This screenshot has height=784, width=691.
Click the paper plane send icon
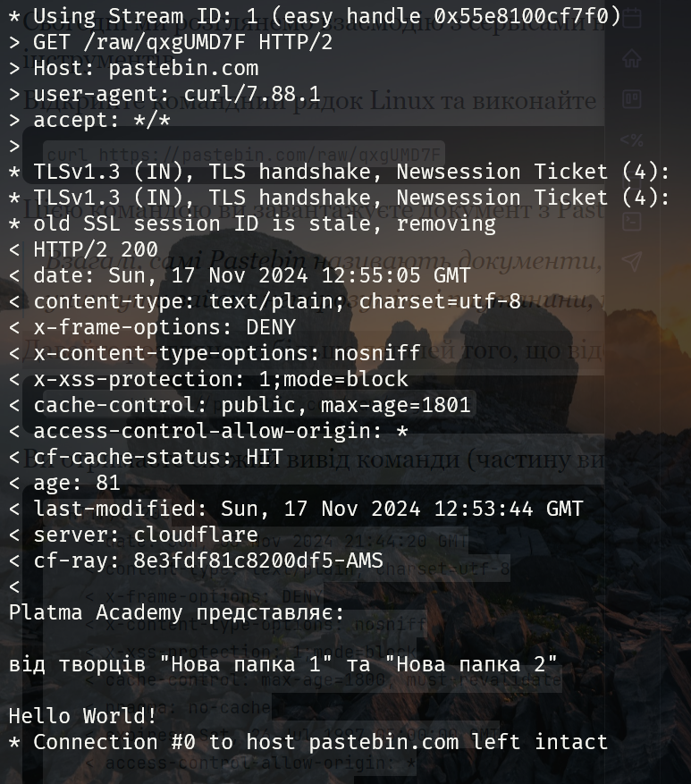632,261
